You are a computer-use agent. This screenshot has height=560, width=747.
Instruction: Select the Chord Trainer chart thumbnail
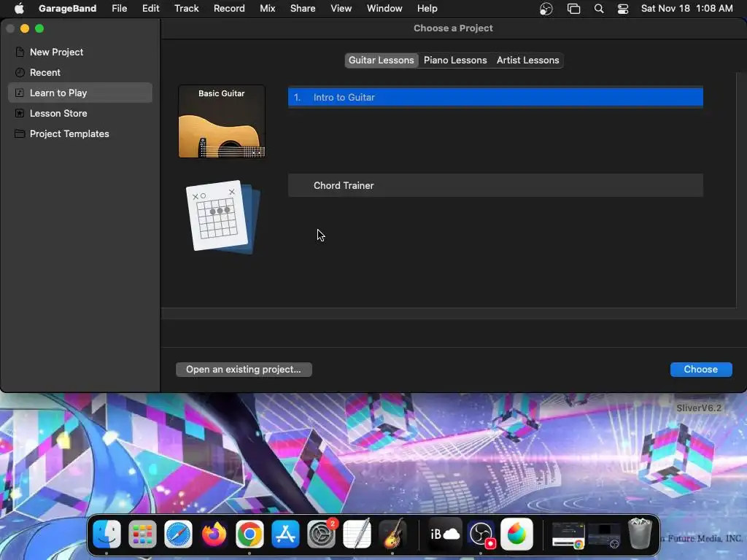222,217
